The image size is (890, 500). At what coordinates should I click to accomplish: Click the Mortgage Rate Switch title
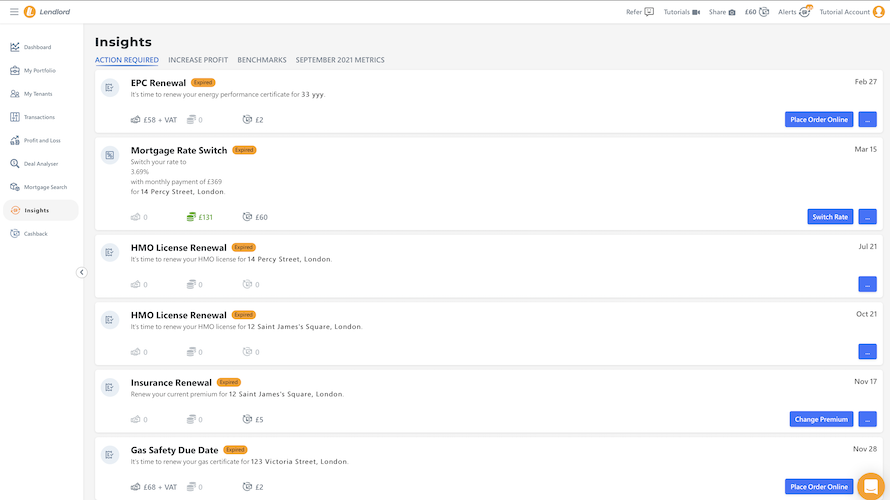179,150
